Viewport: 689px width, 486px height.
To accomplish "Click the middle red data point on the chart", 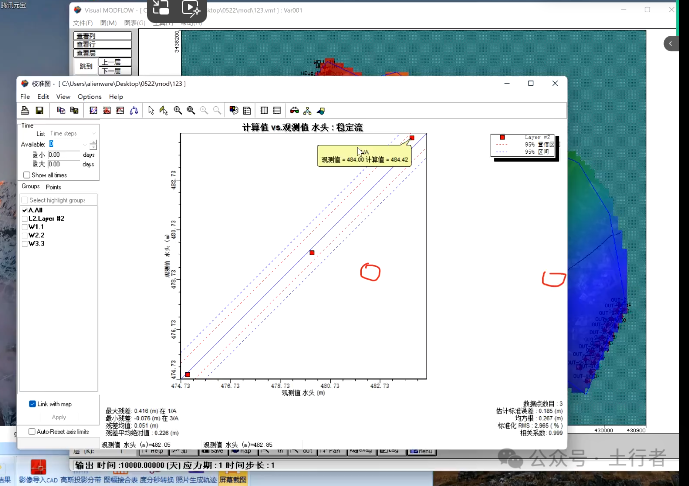I will tap(312, 253).
